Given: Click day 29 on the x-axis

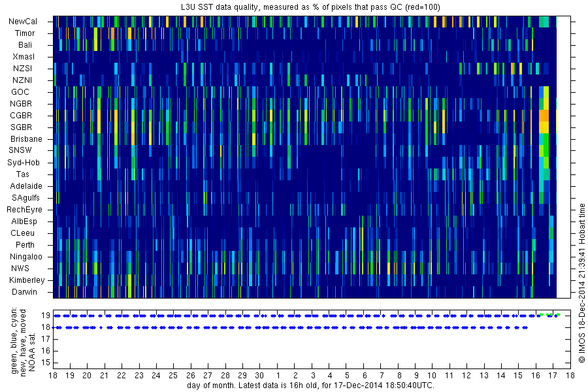Looking at the screenshot, I should coord(242,376).
